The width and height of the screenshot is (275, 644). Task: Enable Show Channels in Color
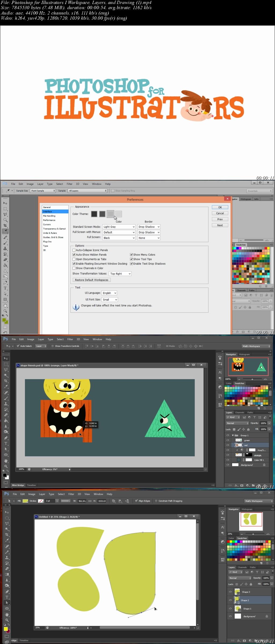(74, 268)
